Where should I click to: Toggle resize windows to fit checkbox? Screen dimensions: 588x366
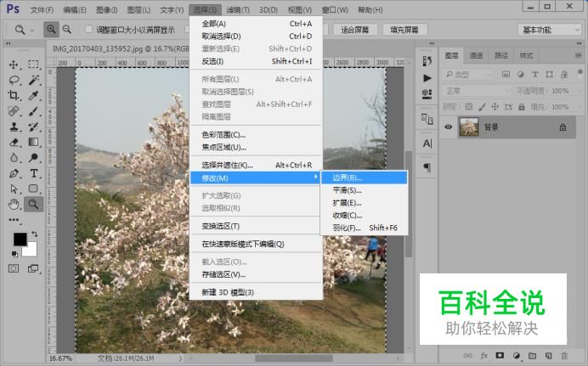click(89, 29)
